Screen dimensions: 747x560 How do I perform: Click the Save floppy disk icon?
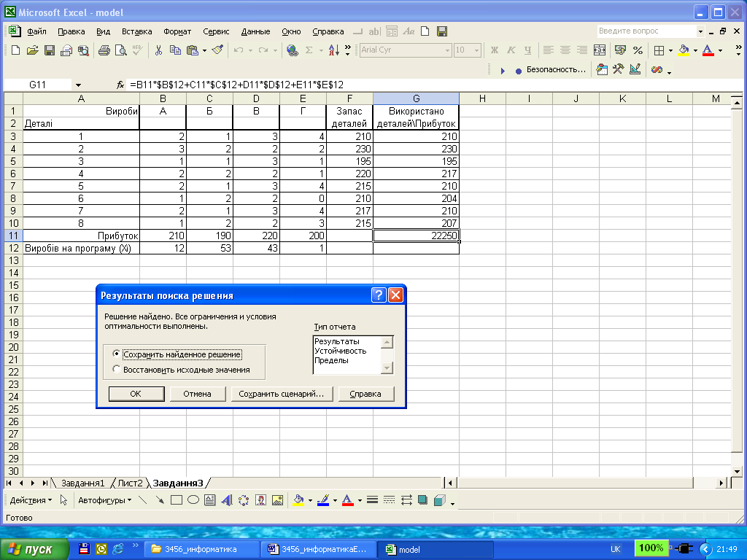tap(50, 50)
